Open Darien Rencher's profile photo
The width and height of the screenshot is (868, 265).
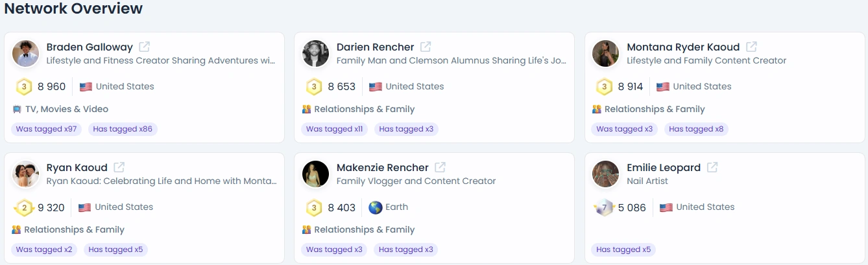click(316, 53)
